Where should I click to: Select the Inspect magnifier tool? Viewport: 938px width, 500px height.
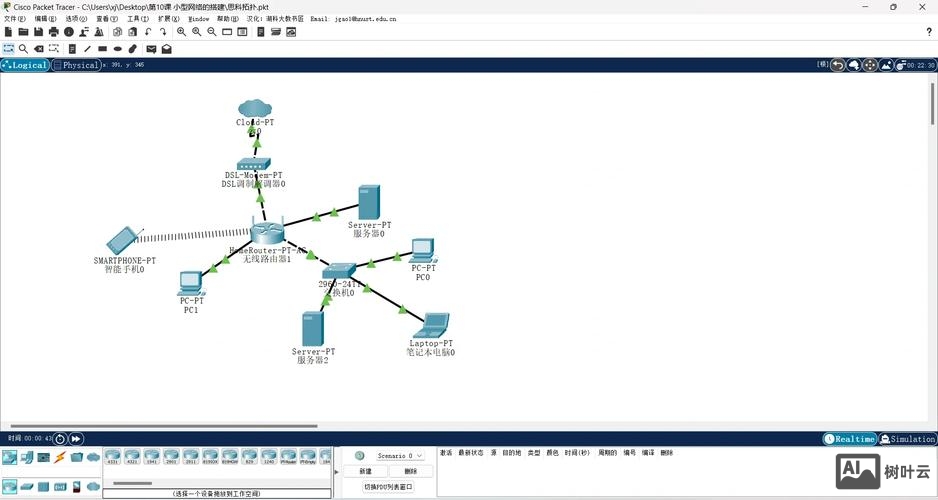coord(23,48)
